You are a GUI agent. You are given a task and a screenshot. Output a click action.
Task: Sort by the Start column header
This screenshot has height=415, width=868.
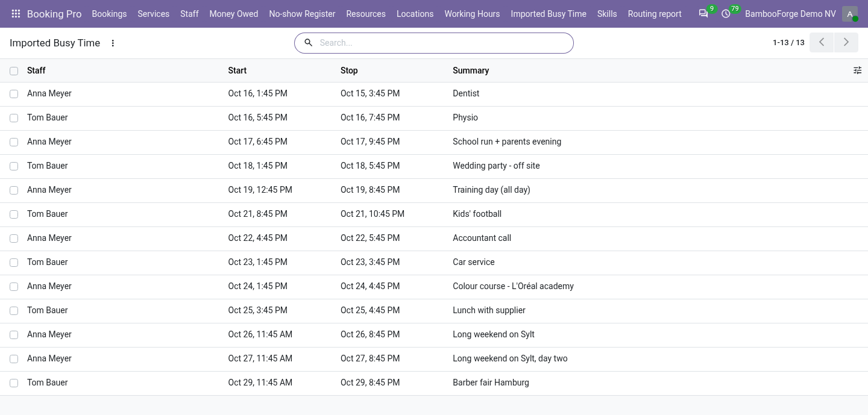point(237,70)
